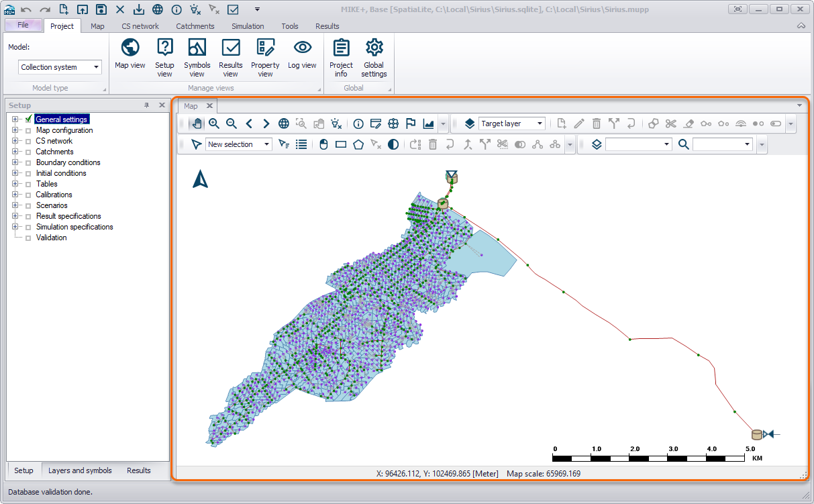
Task: Open the File menu
Action: pyautogui.click(x=23, y=26)
